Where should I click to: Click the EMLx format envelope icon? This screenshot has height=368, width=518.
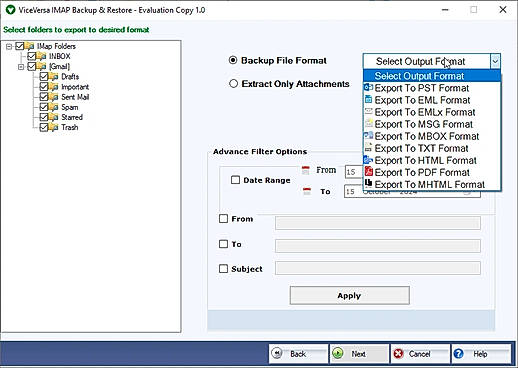tap(368, 111)
